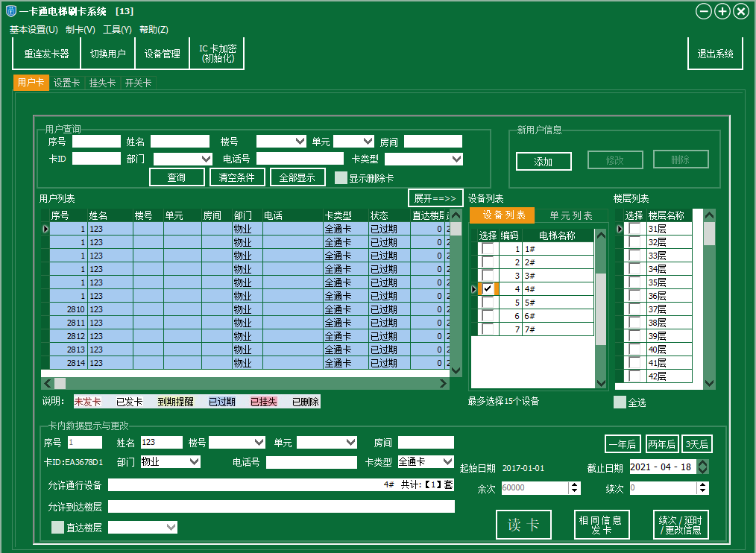The image size is (756, 553).
Task: Switch to the 挂失卡 tab
Action: [x=102, y=83]
